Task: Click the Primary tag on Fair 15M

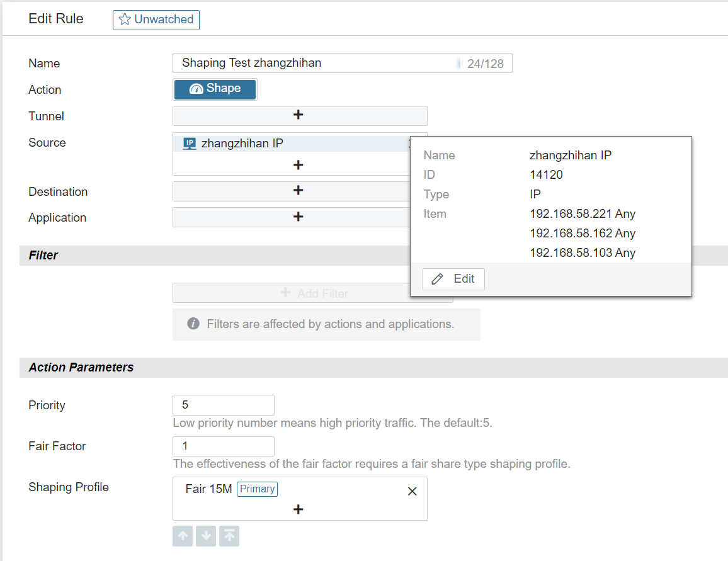Action: [x=257, y=489]
